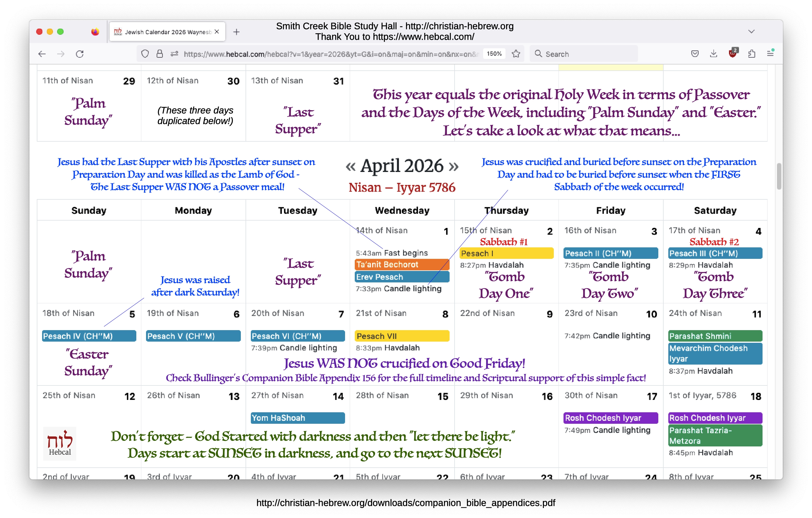This screenshot has width=812, height=518.
Task: Open Saturday's Rosh Chodesh Iyyar event
Action: pyautogui.click(x=715, y=418)
